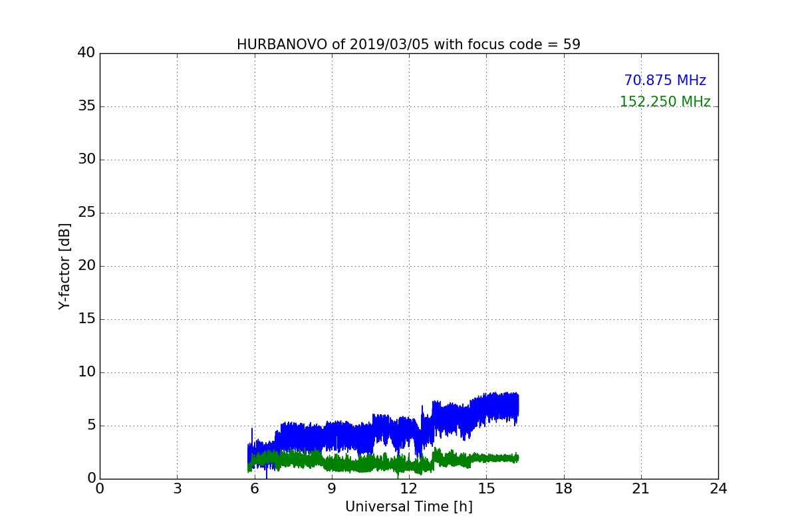798x532 pixels.
Task: Click x-axis tick label 9
Action: (x=331, y=489)
